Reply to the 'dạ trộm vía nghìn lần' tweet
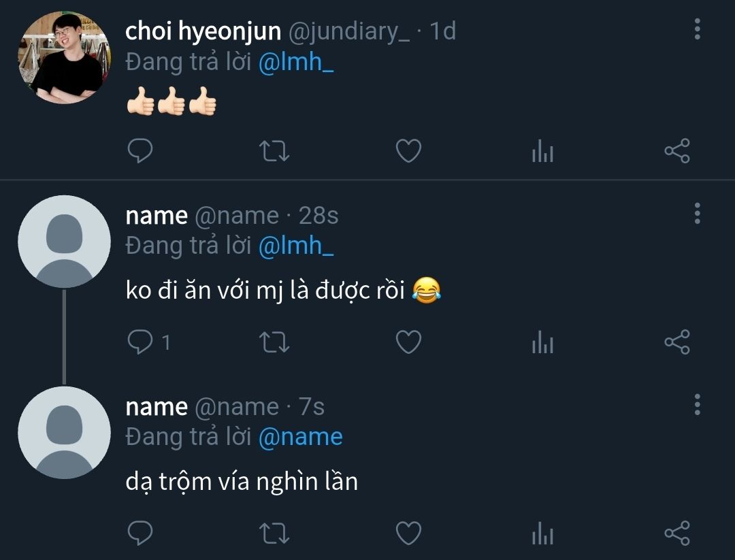The width and height of the screenshot is (735, 560). pos(140,533)
